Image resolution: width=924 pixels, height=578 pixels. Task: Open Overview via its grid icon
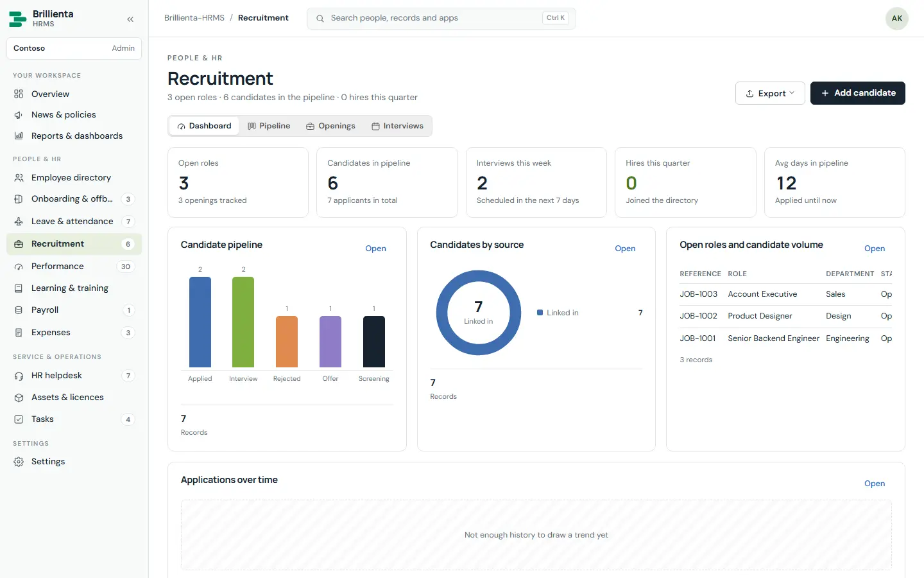click(19, 94)
